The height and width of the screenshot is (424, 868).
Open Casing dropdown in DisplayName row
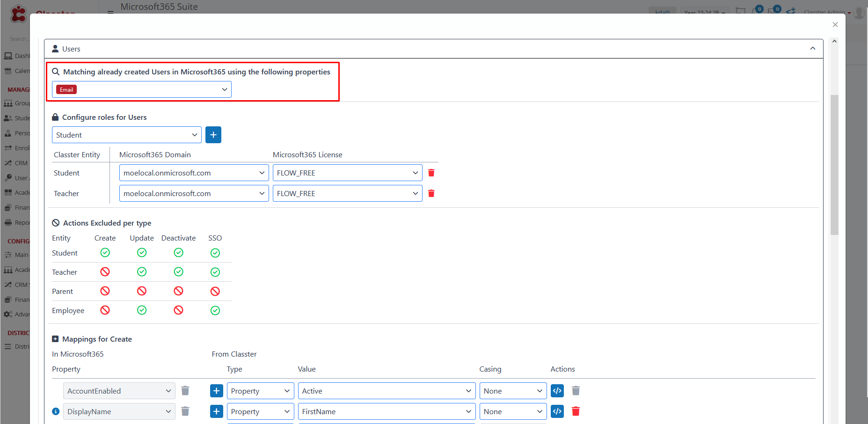513,411
